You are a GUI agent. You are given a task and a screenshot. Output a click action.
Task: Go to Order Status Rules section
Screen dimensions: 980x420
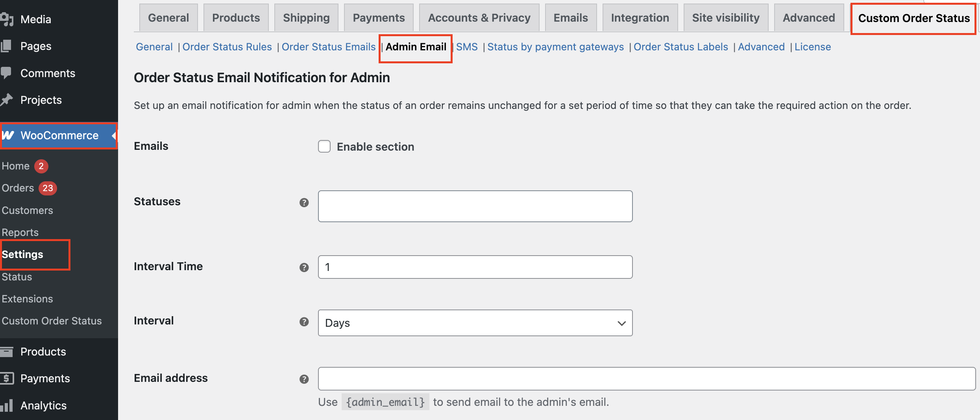coord(227,47)
